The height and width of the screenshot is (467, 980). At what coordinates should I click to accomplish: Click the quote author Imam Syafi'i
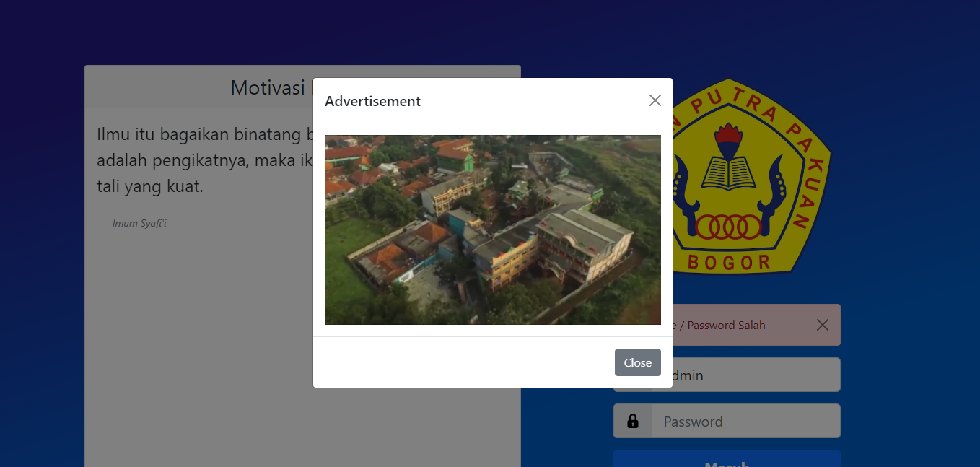[139, 224]
